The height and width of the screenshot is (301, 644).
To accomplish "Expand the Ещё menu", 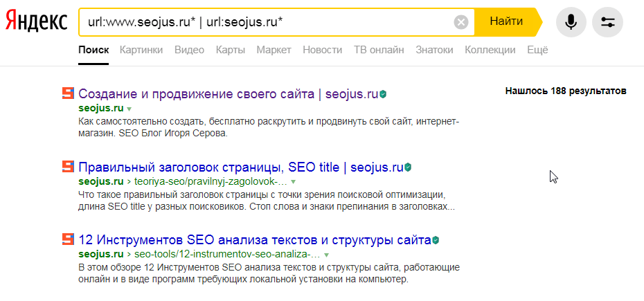I will tap(537, 50).
